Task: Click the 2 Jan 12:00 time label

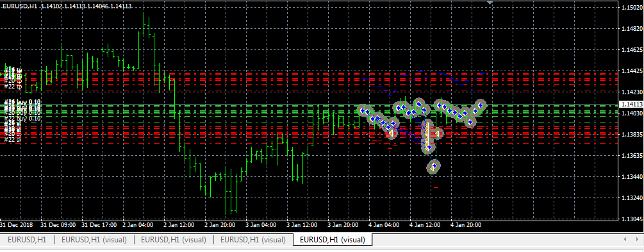Action: tap(179, 225)
